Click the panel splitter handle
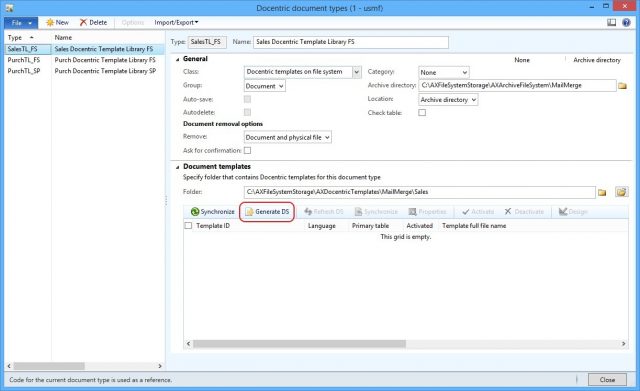This screenshot has width=640, height=391. [x=166, y=200]
